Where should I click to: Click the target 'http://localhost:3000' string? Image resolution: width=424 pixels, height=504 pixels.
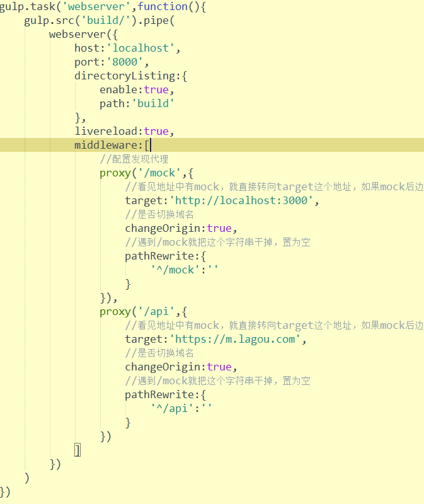coord(241,200)
